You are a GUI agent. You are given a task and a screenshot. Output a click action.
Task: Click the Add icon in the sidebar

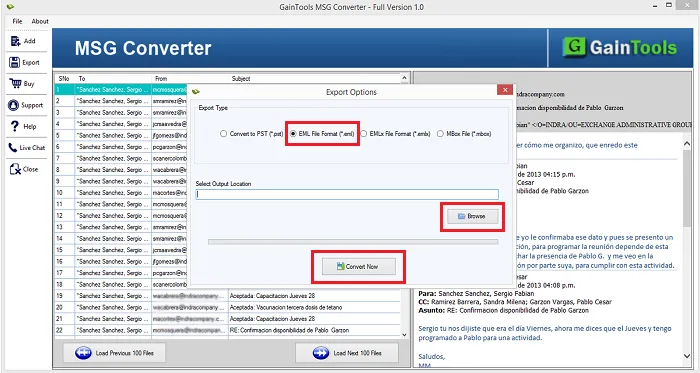(x=16, y=41)
